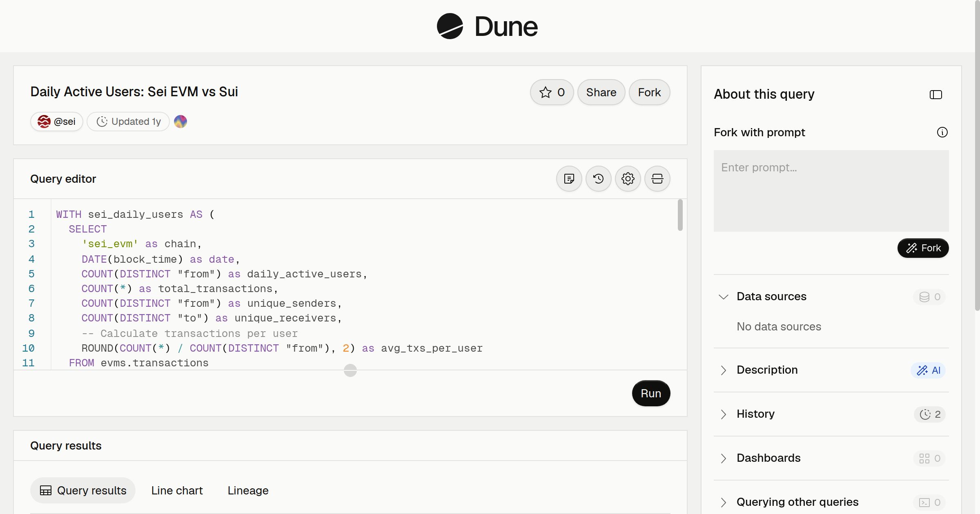Viewport: 980px width, 514px height.
Task: Click the page's main vertical scrollbar
Action: coord(977,155)
